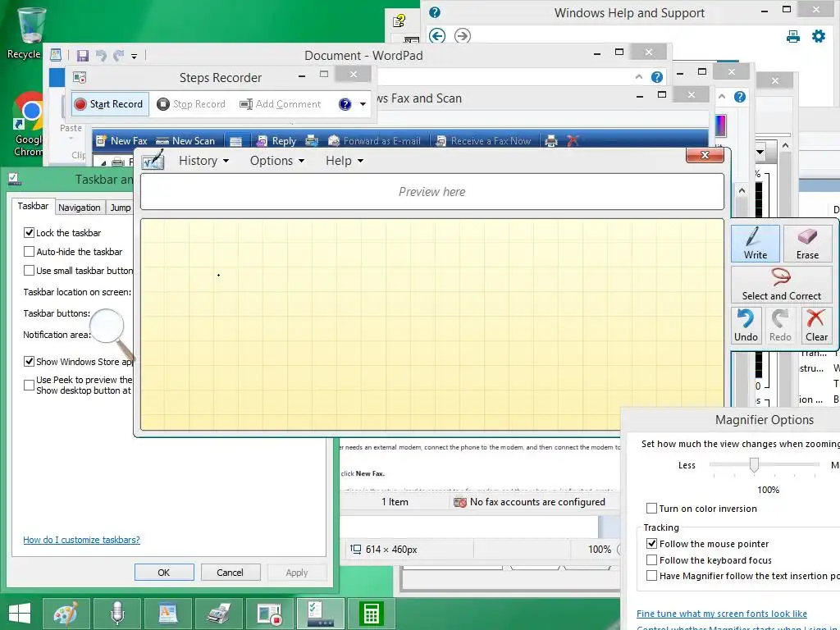Click Forward as E-mail in Fax and Scan
This screenshot has width=840, height=630.
[374, 141]
